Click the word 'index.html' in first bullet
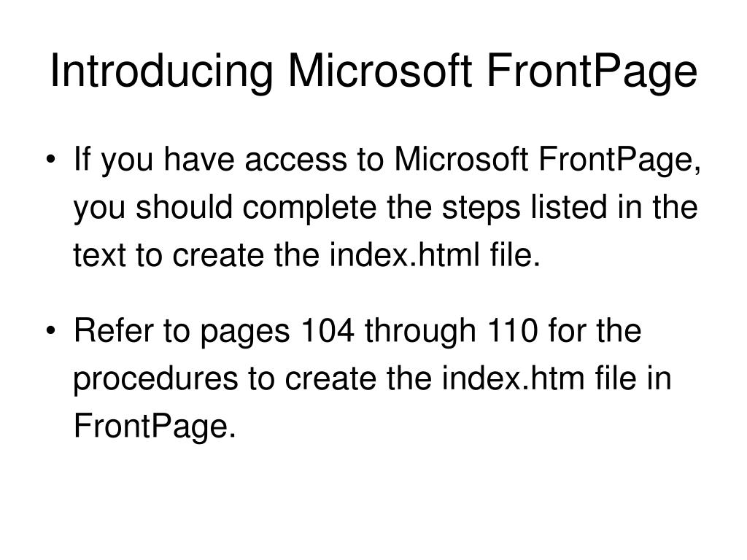Viewport: 747px width, 560px height. [404, 254]
